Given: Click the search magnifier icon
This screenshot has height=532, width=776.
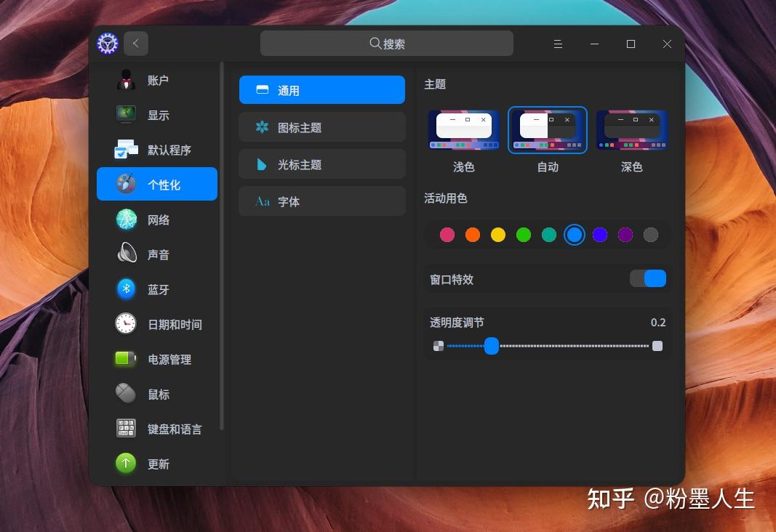Looking at the screenshot, I should (375, 43).
